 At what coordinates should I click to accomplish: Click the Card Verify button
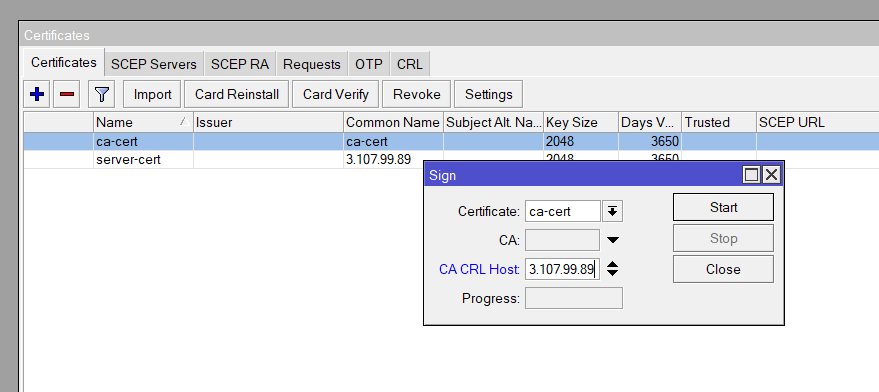pos(336,94)
